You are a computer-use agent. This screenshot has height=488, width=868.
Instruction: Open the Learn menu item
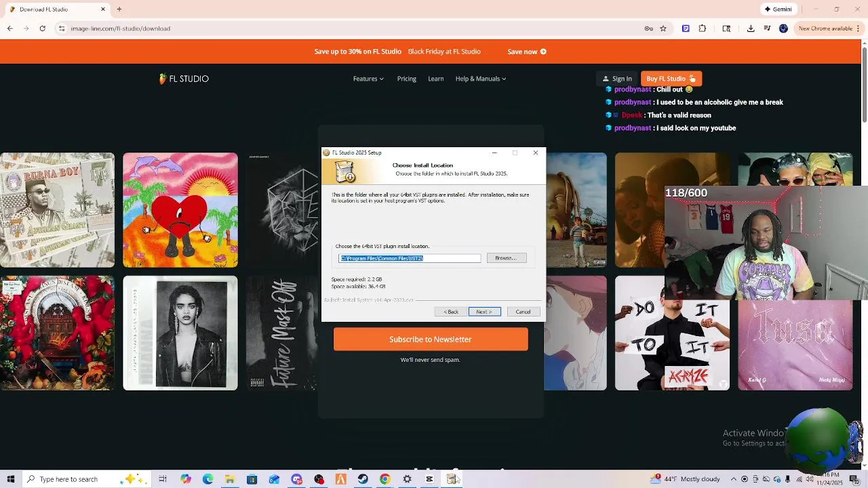pos(436,79)
